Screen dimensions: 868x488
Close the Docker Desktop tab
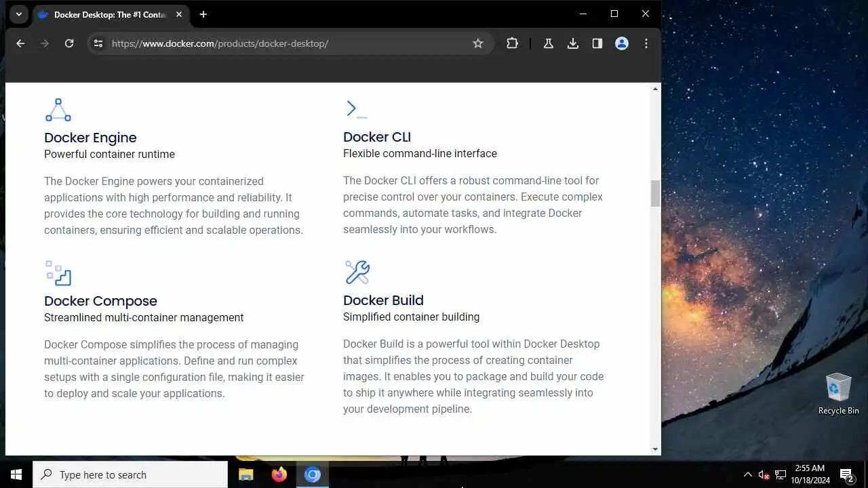click(x=179, y=14)
